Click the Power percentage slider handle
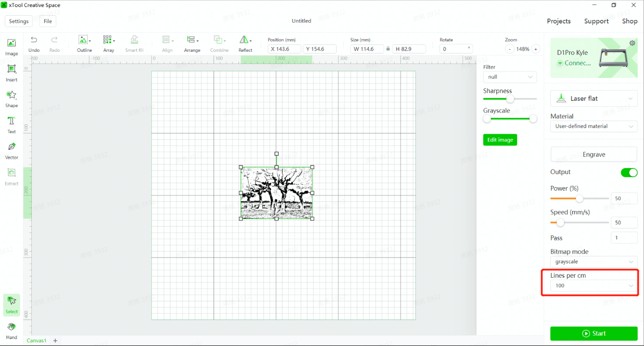The height and width of the screenshot is (346, 644). [580, 199]
